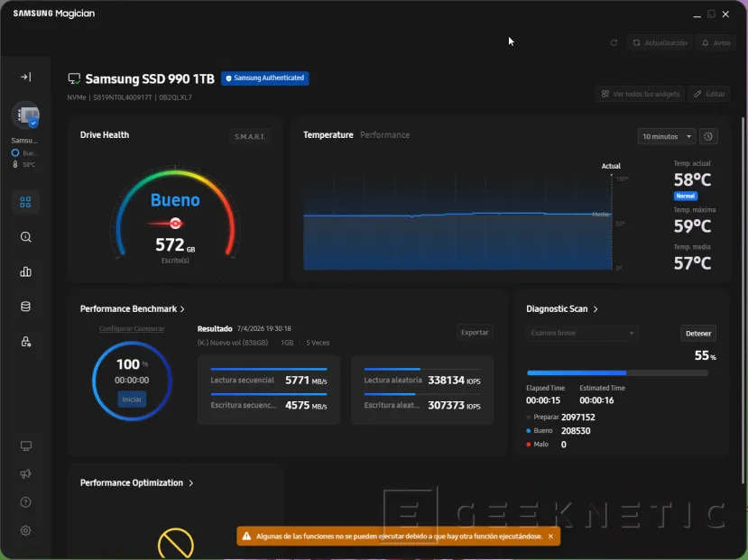Select the Samsung drive thumbnail in sidebar
This screenshot has height=560, width=748.
26,115
